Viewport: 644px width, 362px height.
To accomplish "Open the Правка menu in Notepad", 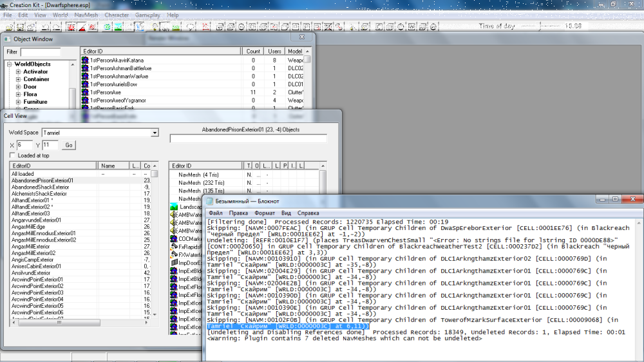I will click(238, 213).
